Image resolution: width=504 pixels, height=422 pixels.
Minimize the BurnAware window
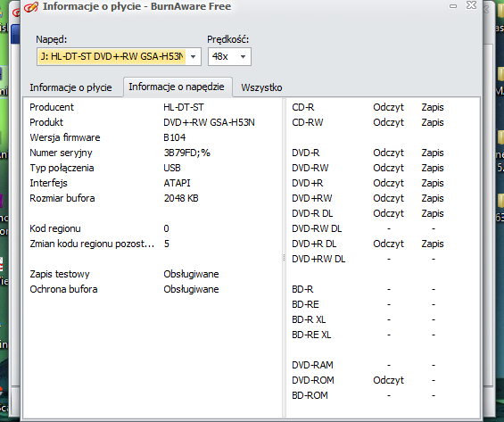pos(453,6)
